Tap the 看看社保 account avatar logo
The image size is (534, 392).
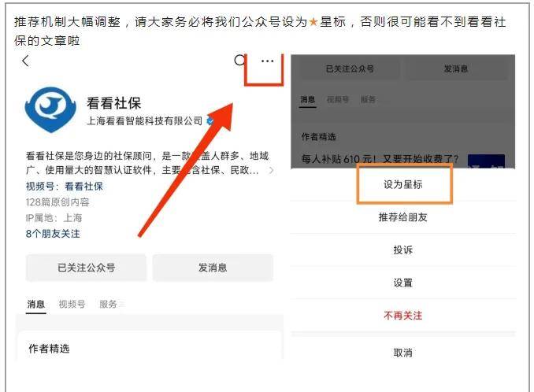pos(50,109)
